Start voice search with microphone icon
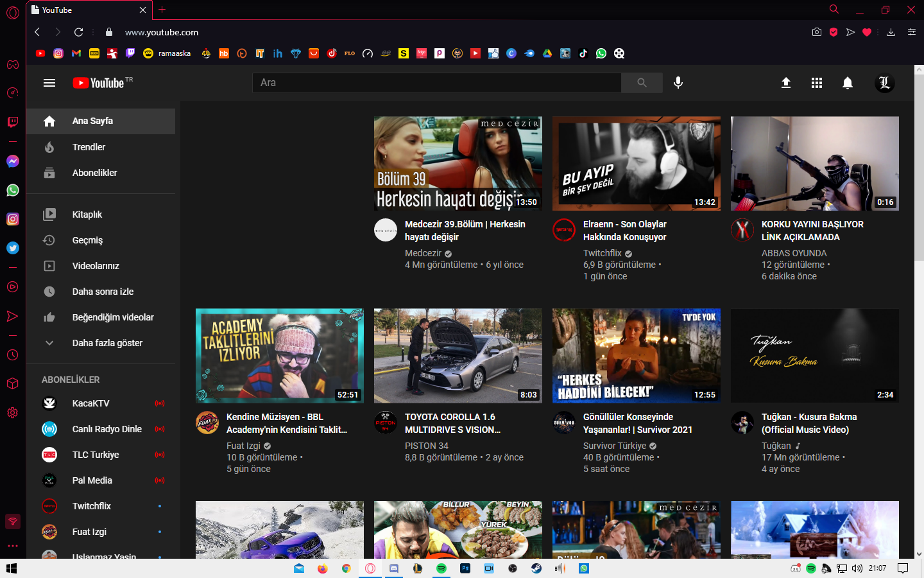Viewport: 924px width, 578px height. click(678, 83)
